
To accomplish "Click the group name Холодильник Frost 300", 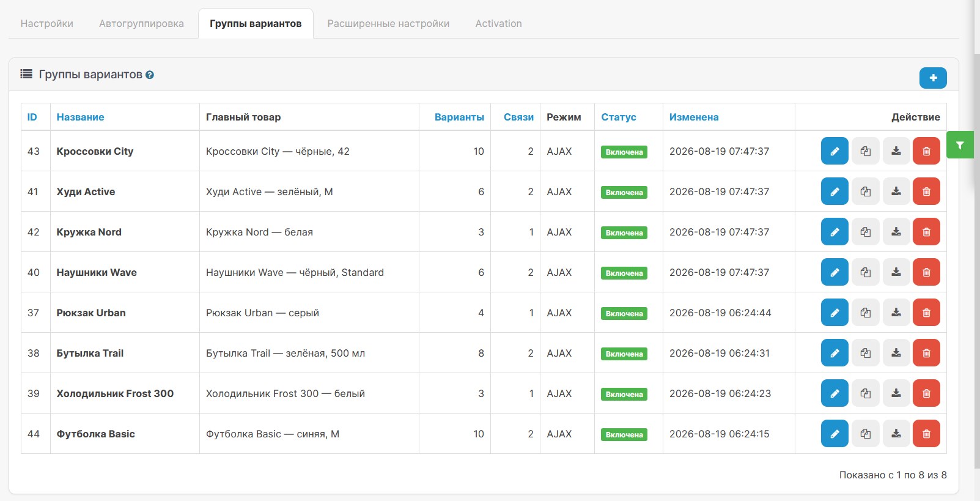I will (x=115, y=393).
